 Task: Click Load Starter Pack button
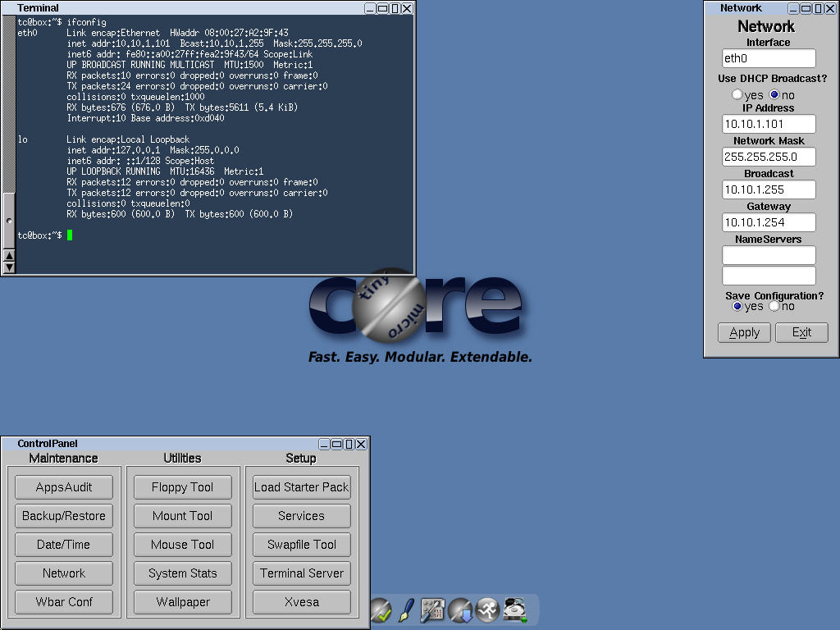[x=302, y=487]
